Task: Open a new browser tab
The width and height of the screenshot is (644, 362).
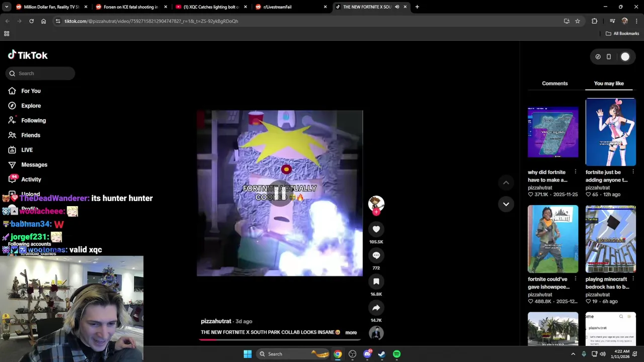Action: pos(417,7)
